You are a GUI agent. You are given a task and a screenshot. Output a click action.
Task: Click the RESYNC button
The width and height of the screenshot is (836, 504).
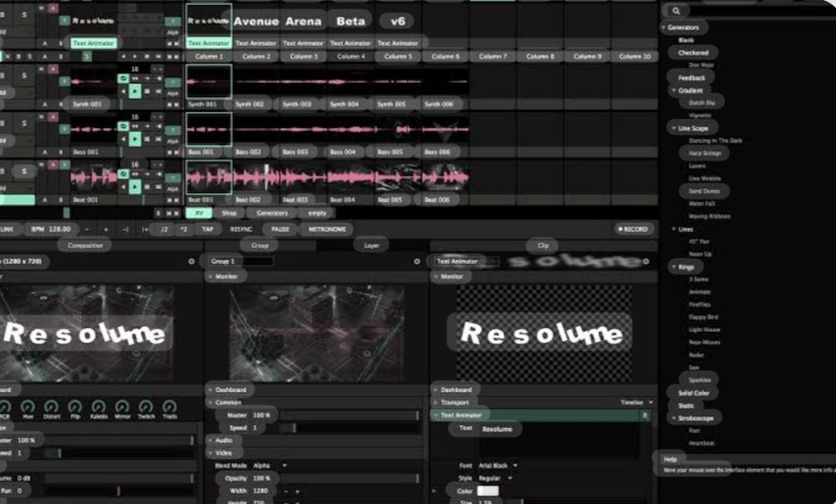point(241,229)
